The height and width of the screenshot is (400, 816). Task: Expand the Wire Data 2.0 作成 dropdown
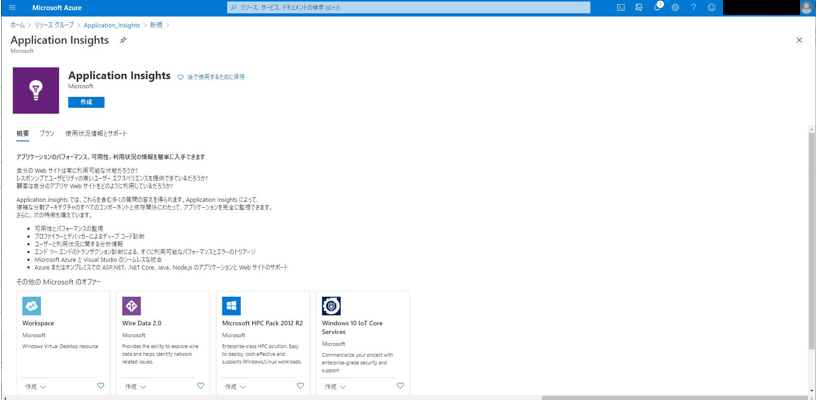point(135,387)
